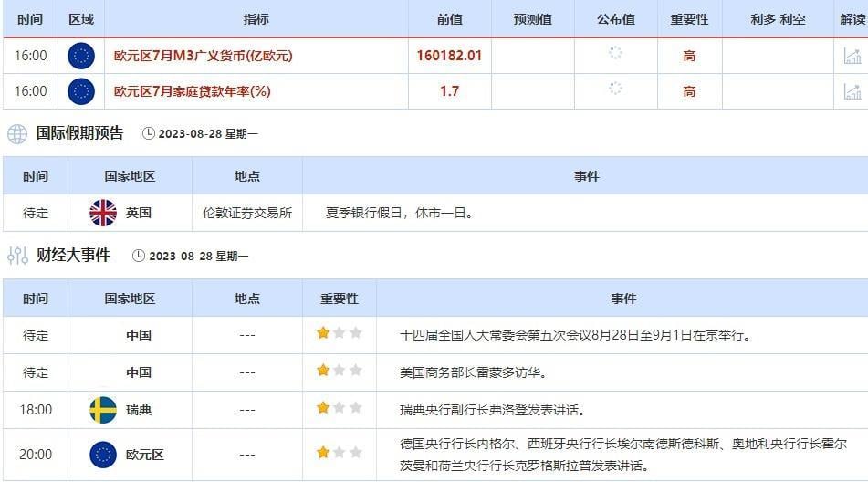
Task: Click the Sweden flag icon beside 瑞典
Action: (x=103, y=410)
